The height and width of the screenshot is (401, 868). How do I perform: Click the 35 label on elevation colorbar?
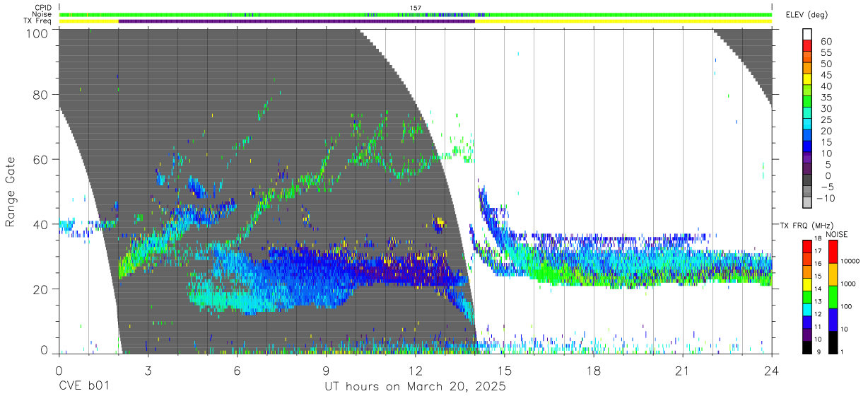tap(826, 98)
